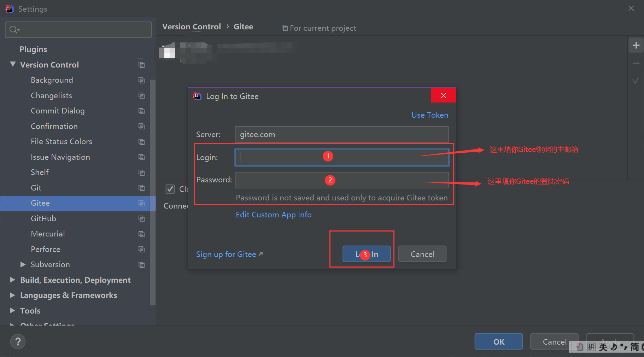Click the per-project icon beside File Status Colors

point(141,142)
